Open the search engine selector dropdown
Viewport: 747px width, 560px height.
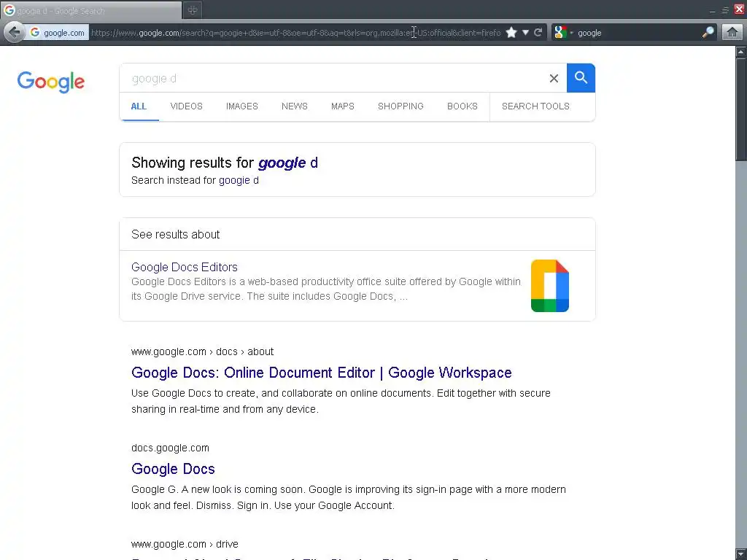562,32
